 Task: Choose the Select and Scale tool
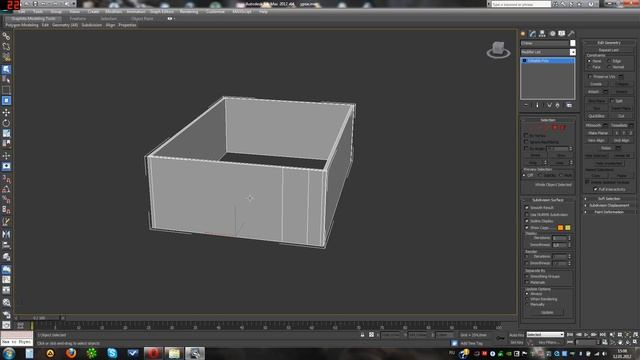pyautogui.click(x=6, y=133)
